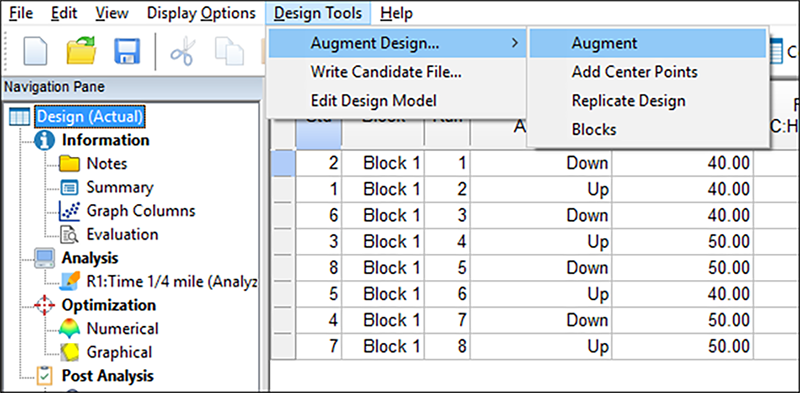Screen dimensions: 800x393
Task: Click the New Design blank page icon
Action: click(36, 51)
